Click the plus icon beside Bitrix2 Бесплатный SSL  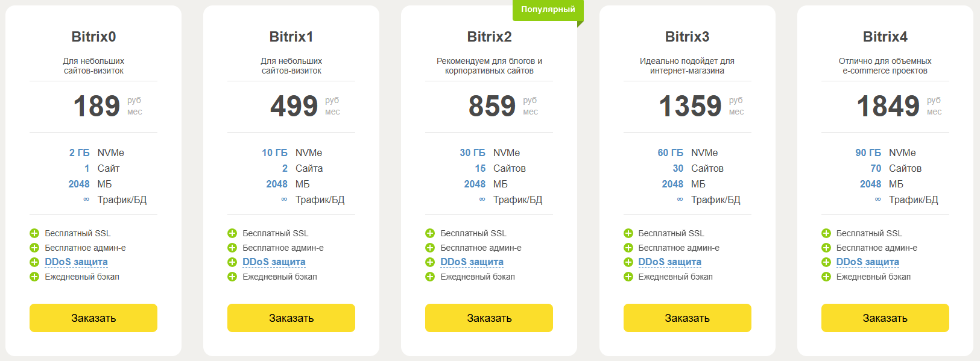point(430,233)
